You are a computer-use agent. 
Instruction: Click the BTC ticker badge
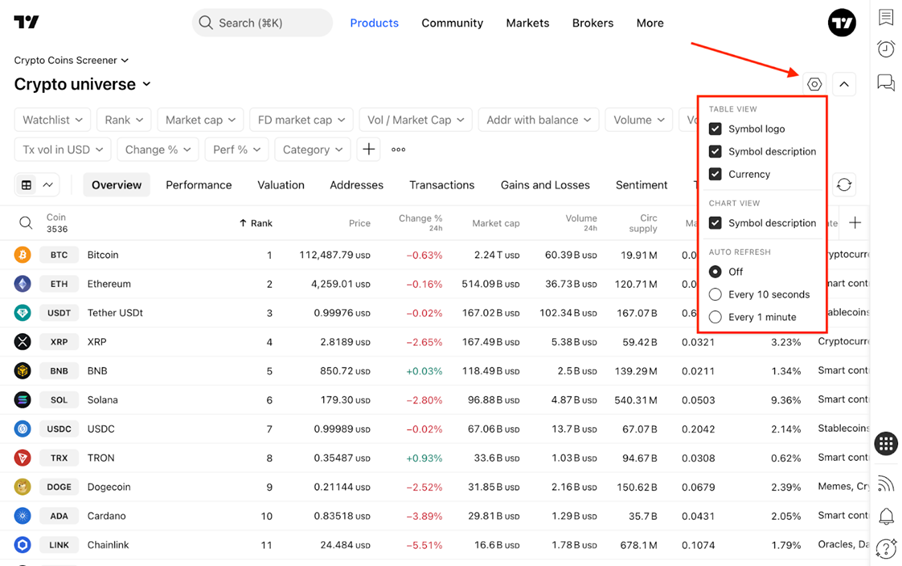59,255
